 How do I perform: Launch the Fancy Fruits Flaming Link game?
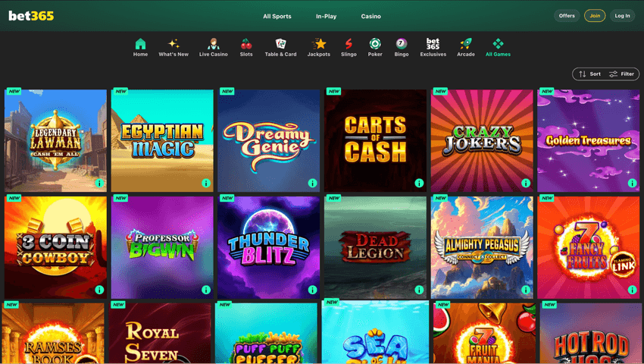coord(589,248)
